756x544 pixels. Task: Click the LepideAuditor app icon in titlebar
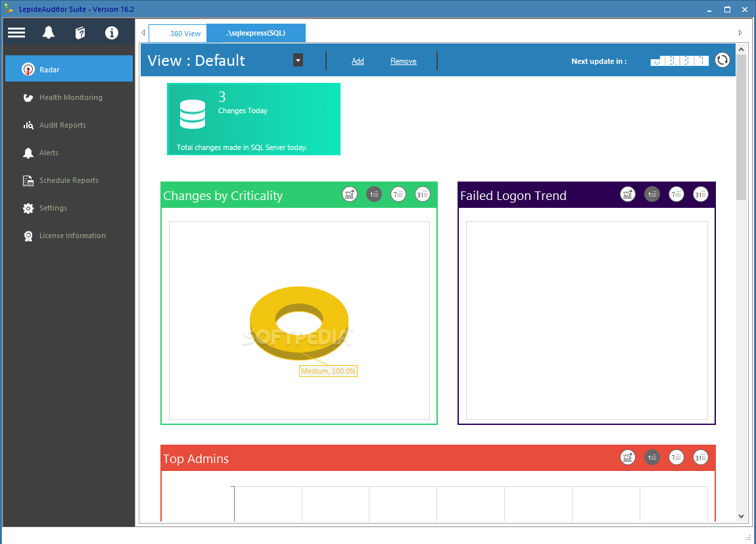click(9, 9)
